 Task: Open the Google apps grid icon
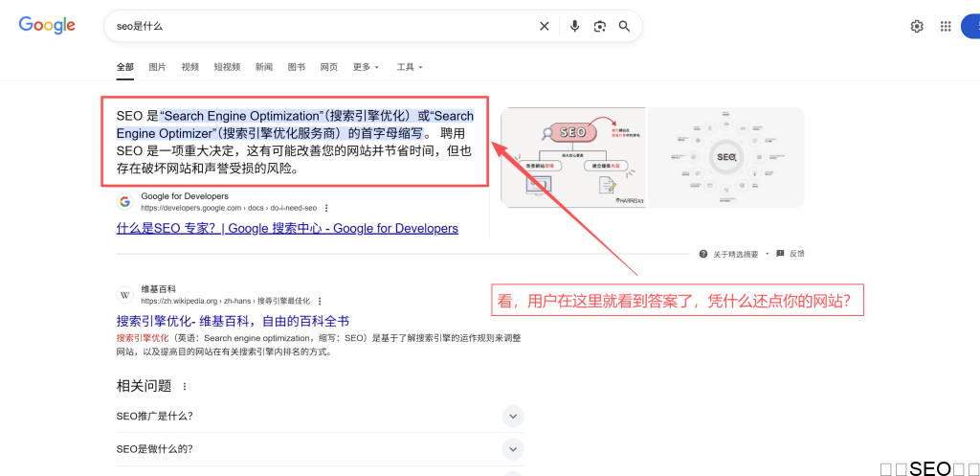[946, 26]
